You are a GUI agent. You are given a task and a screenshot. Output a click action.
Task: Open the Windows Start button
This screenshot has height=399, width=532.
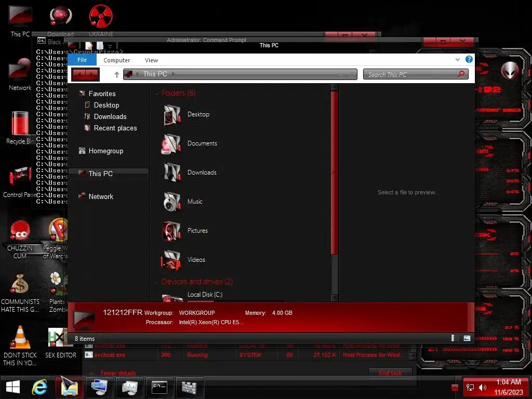13,387
